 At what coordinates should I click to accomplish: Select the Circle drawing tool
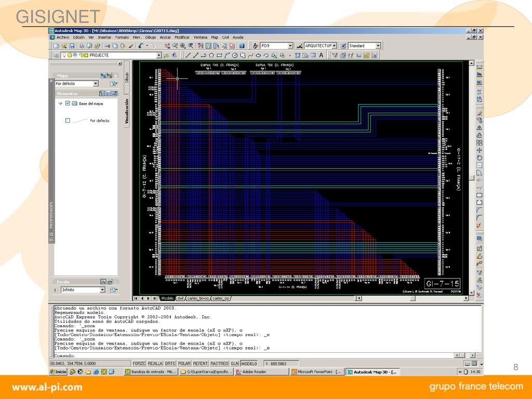234,55
